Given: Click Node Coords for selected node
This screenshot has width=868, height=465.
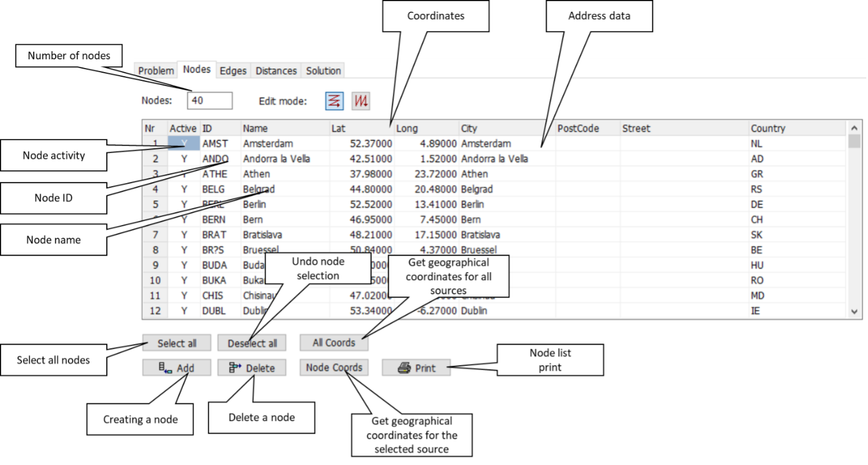Looking at the screenshot, I should coord(334,367).
